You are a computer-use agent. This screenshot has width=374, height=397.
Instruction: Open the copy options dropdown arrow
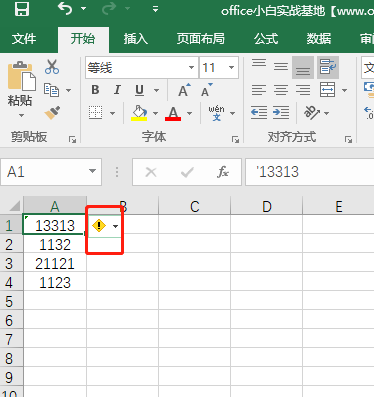coord(69,90)
